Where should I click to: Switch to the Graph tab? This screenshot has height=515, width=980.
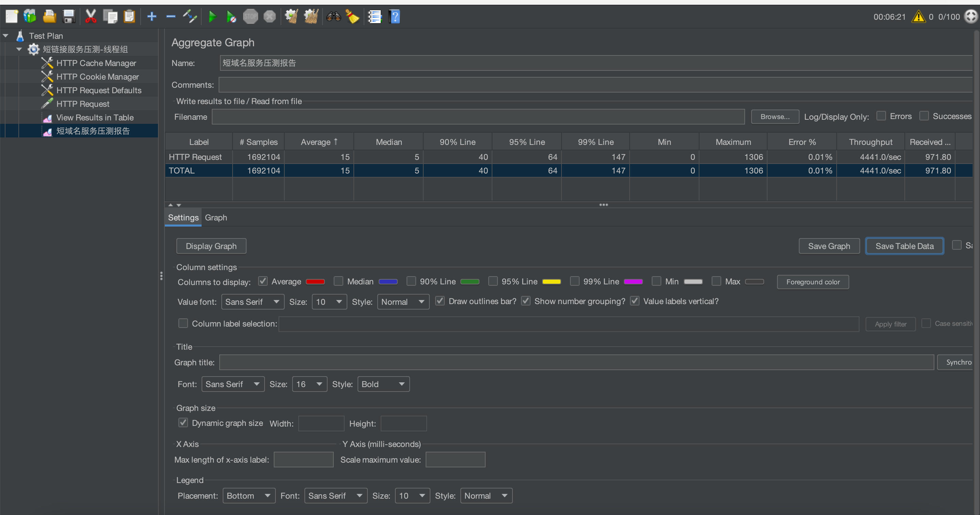(x=216, y=217)
